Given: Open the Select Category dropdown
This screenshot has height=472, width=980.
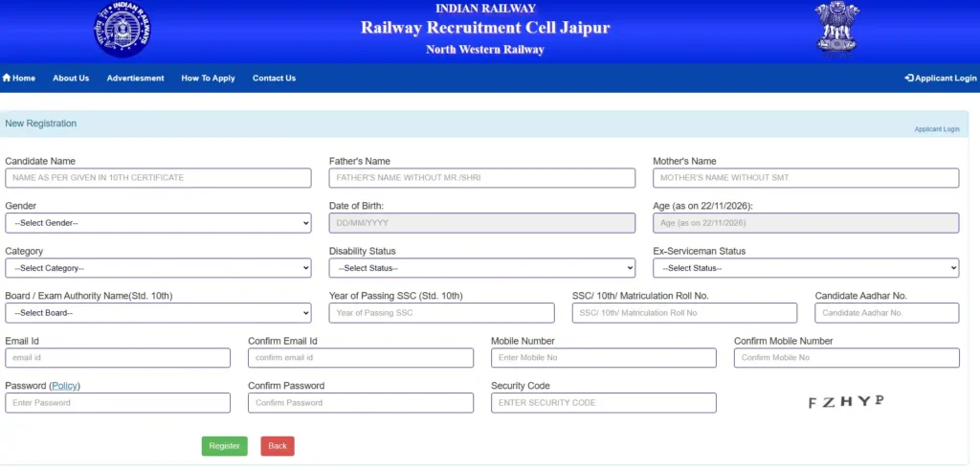Looking at the screenshot, I should tap(158, 268).
